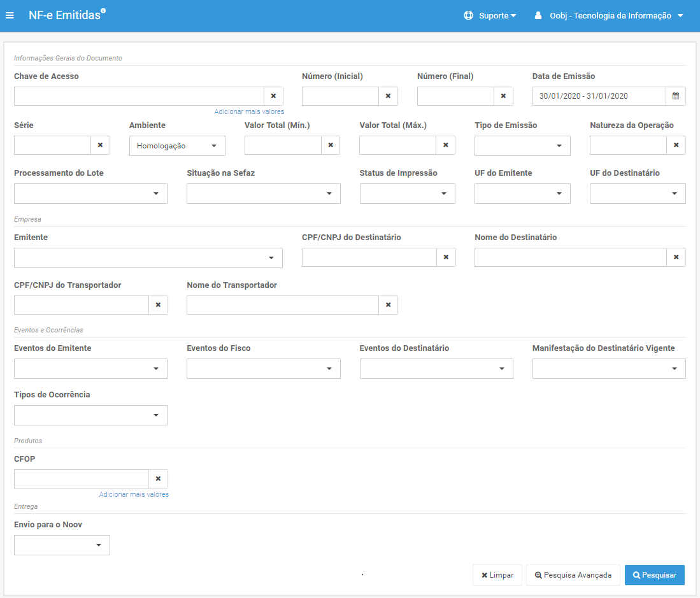Expand the Emitente dropdown
This screenshot has height=598, width=700.
[x=148, y=258]
